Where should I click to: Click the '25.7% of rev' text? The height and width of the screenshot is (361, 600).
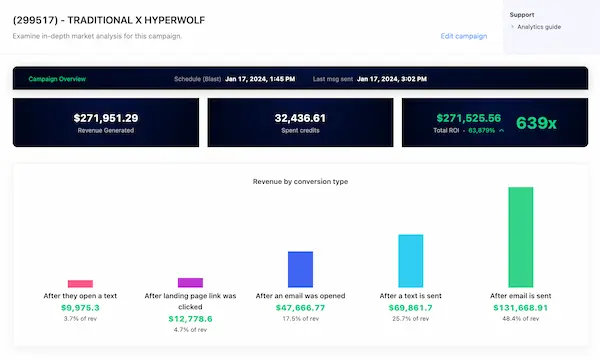coord(411,319)
